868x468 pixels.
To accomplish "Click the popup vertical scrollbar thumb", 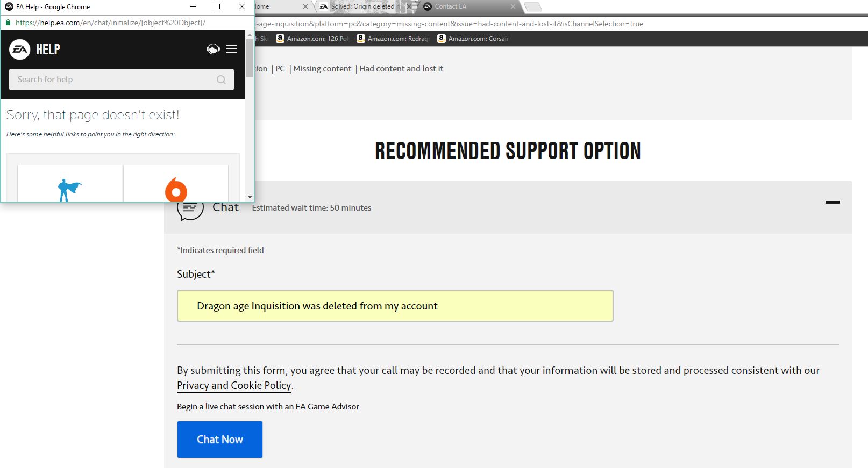I will (x=250, y=58).
